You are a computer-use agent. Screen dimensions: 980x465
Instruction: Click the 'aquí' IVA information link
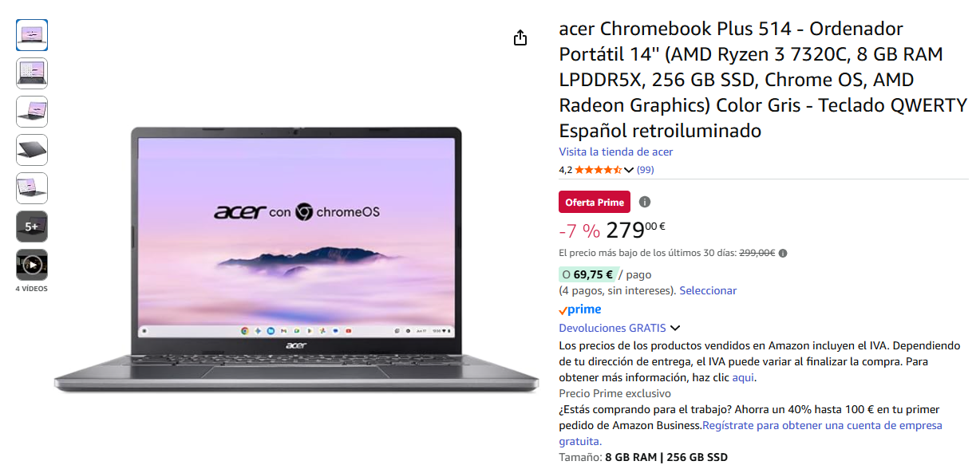pos(743,377)
